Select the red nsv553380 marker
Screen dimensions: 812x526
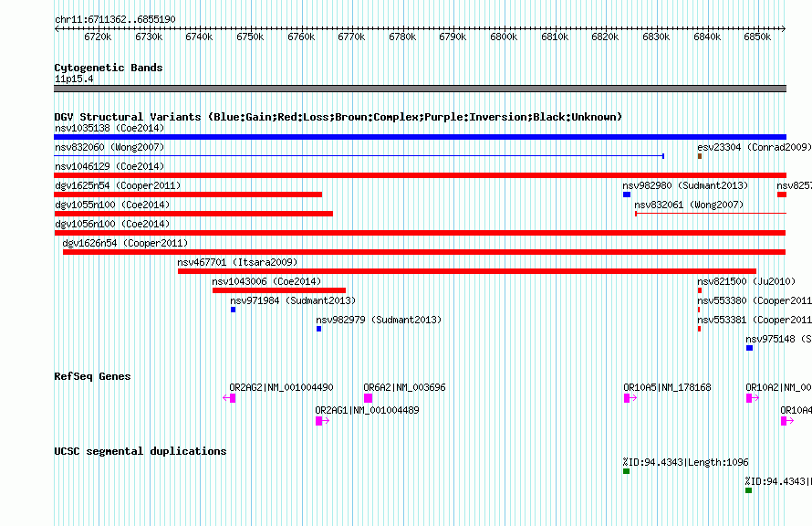pyautogui.click(x=699, y=310)
